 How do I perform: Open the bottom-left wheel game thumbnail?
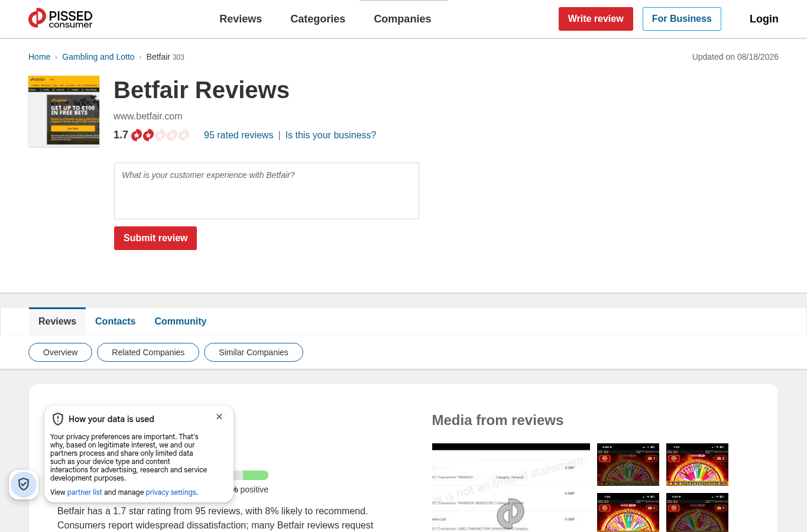click(x=628, y=512)
